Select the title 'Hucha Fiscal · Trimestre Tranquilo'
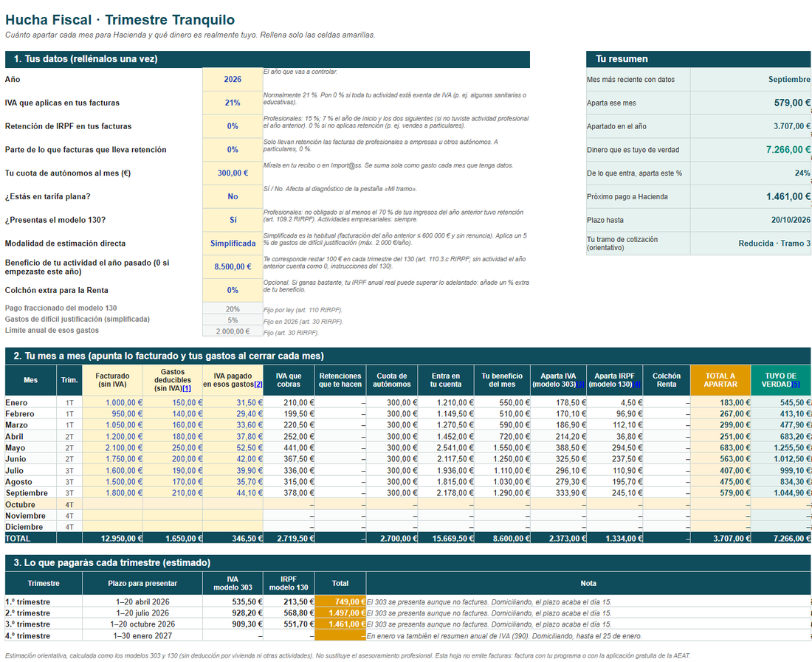812x662 pixels. (x=120, y=20)
